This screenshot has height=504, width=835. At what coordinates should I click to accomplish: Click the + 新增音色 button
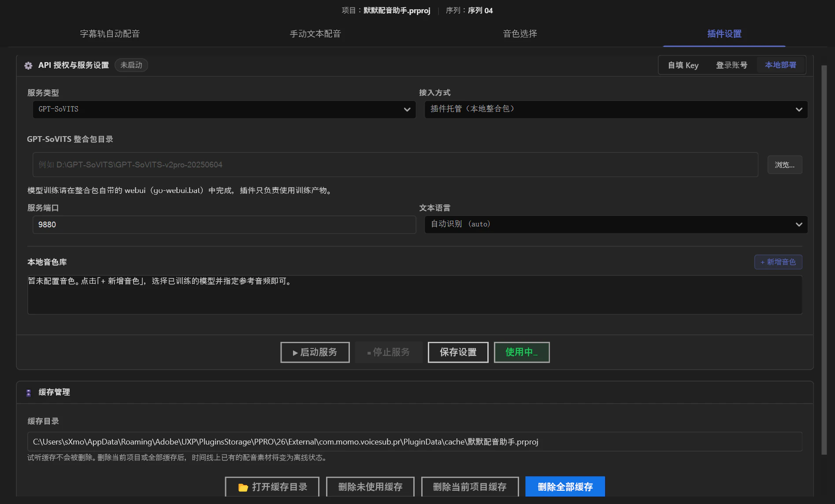[x=778, y=262]
